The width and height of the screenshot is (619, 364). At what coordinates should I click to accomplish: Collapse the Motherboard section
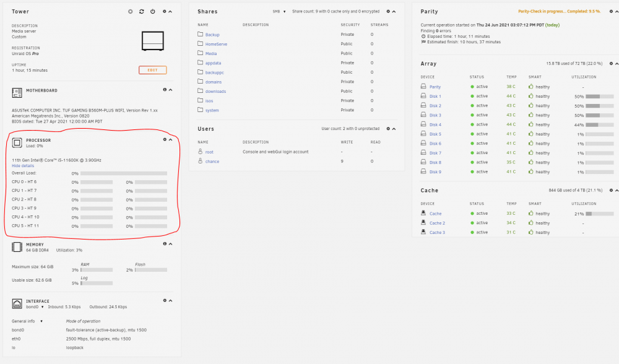pos(171,90)
